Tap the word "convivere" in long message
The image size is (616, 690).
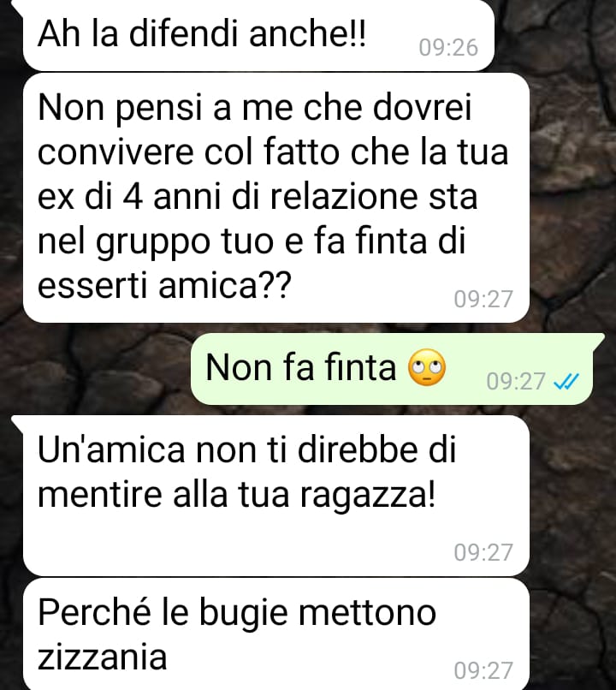click(x=115, y=153)
